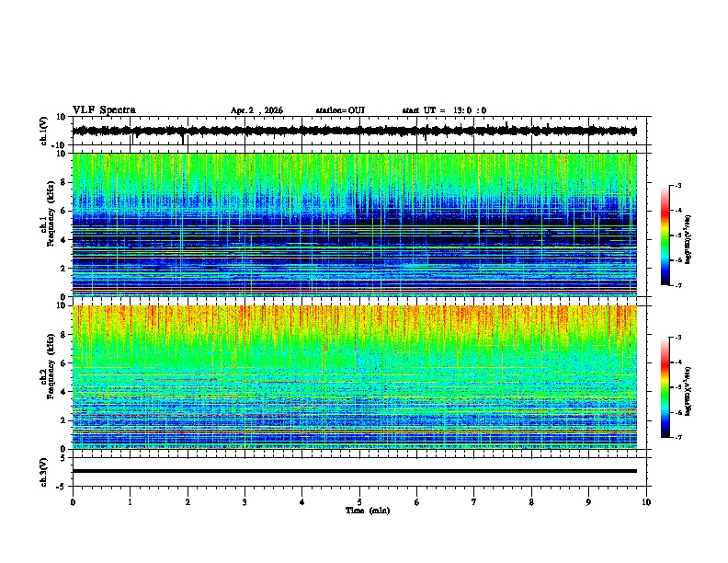This screenshot has height=563, width=728.
Task: Click the "0" tick label on time axis
Action: click(x=73, y=502)
